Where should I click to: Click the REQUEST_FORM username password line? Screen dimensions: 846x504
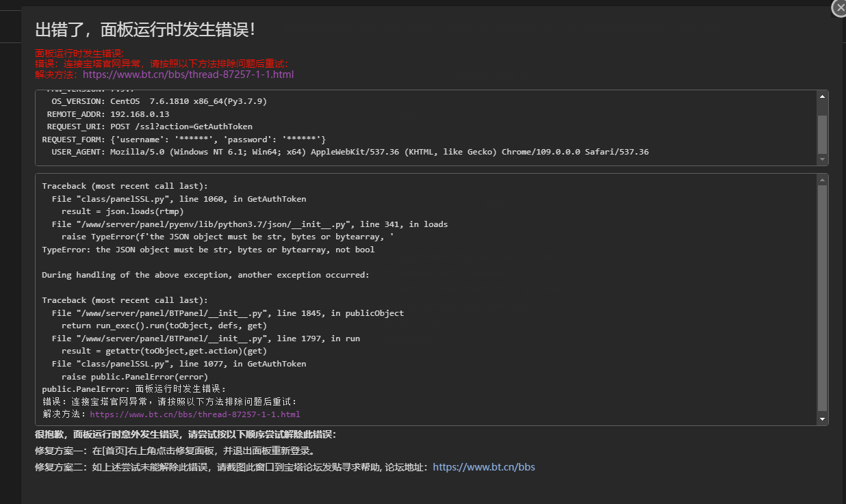184,140
